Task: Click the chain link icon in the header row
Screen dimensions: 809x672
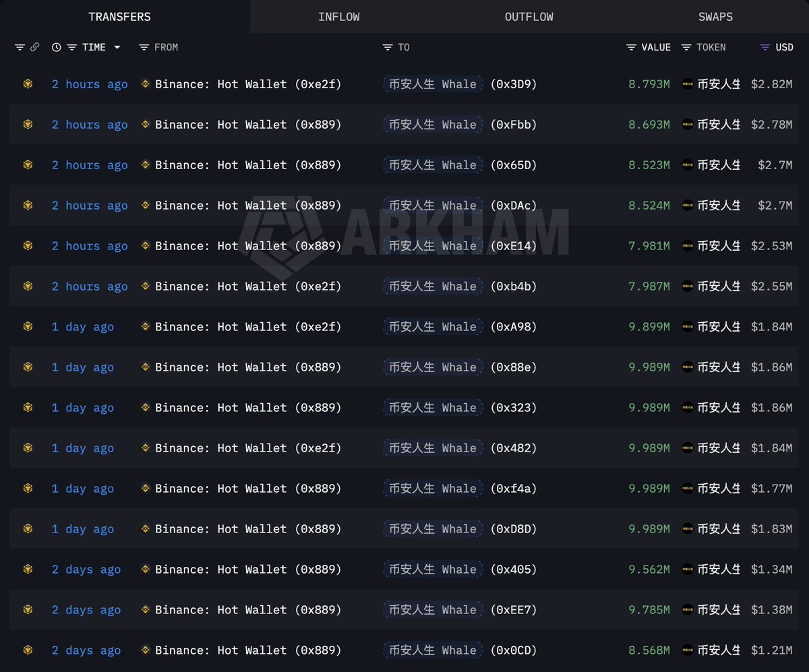Action: [35, 47]
